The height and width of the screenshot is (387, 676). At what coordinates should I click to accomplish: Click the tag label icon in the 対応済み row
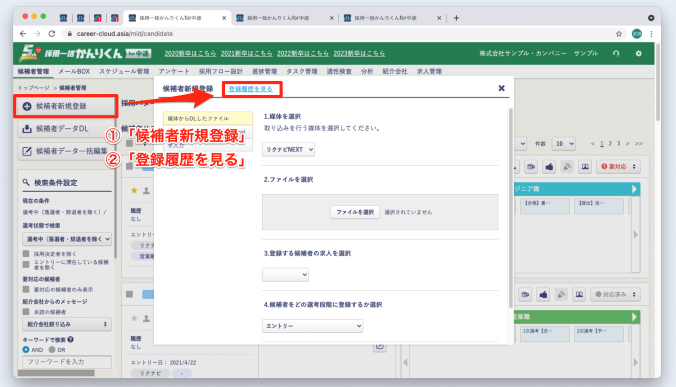tap(525, 294)
